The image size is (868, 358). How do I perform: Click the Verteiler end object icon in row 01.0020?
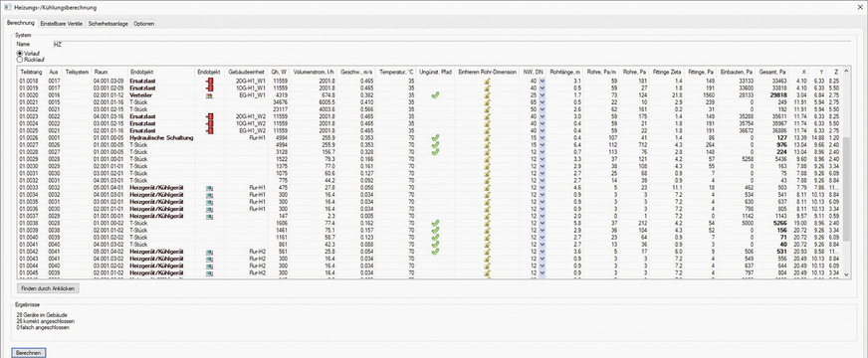[x=210, y=95]
